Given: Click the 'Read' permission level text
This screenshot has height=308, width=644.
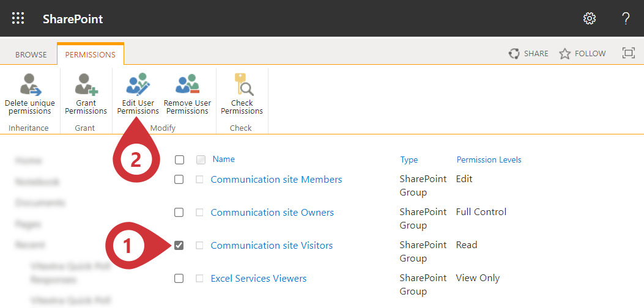Looking at the screenshot, I should [x=467, y=245].
